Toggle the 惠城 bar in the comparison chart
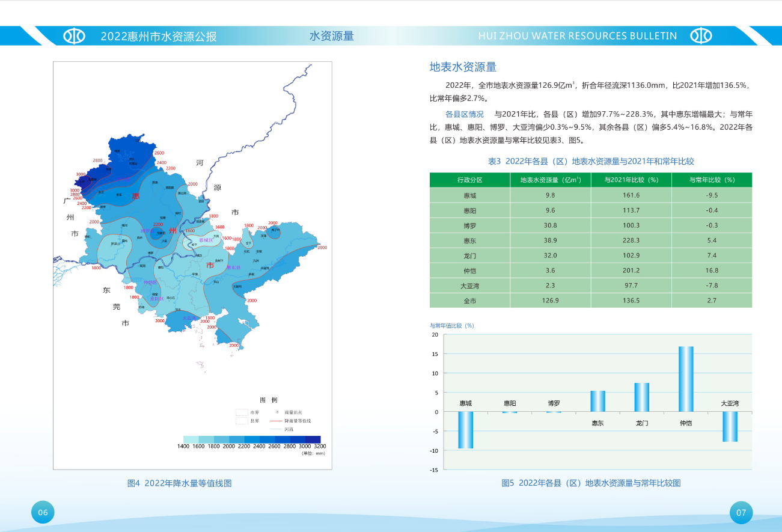782x532 pixels. [x=465, y=430]
